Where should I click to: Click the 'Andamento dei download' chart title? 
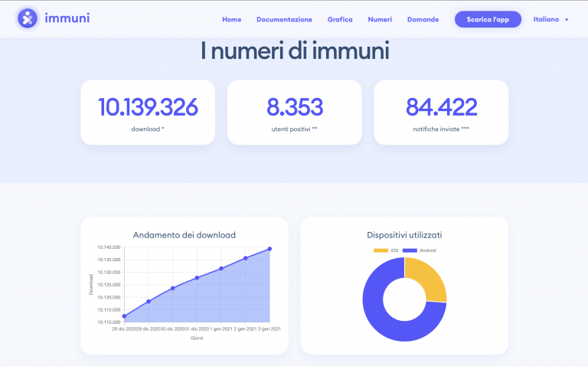pos(184,235)
